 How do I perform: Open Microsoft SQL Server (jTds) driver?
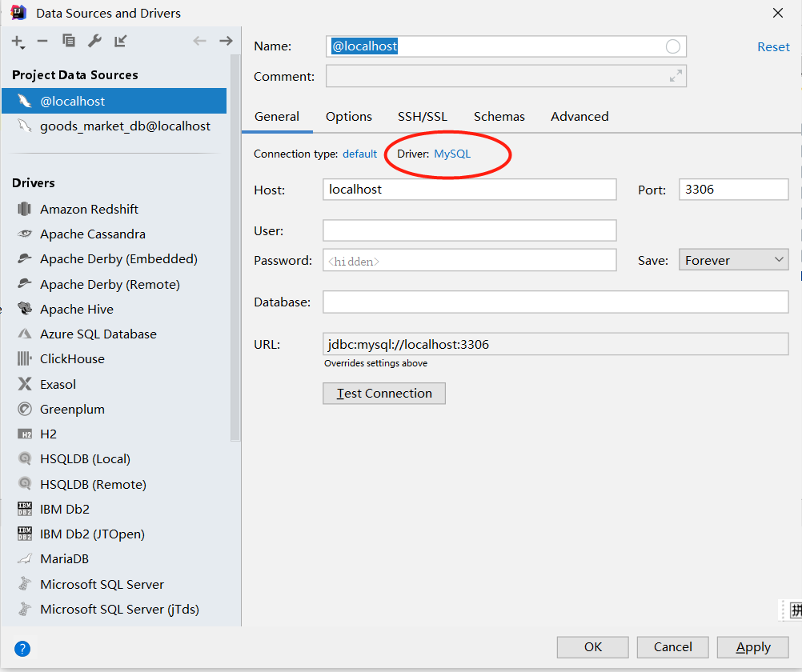tap(115, 609)
